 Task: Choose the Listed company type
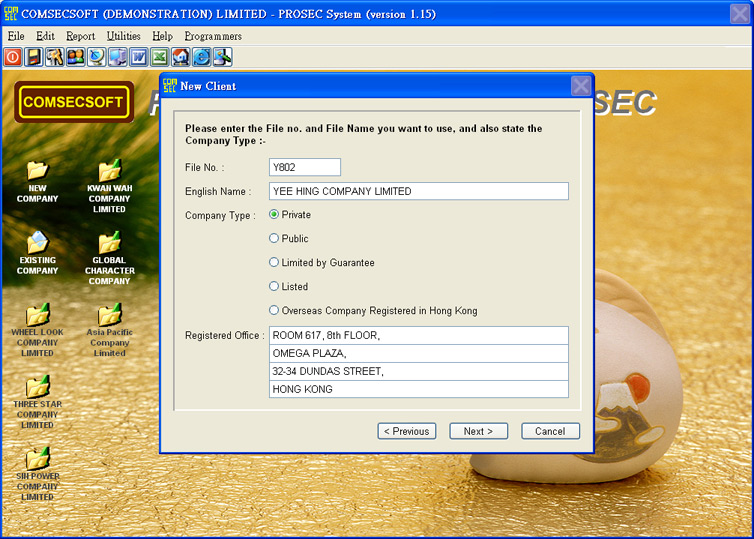(275, 287)
